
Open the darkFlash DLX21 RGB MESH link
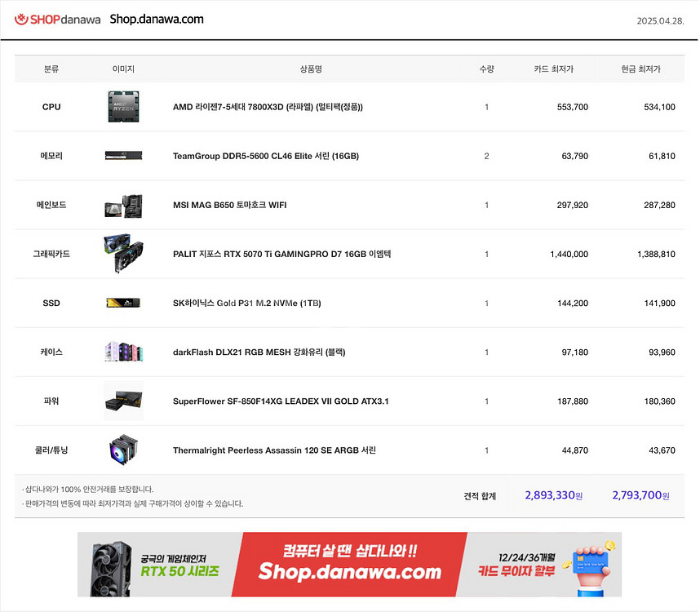pyautogui.click(x=259, y=353)
